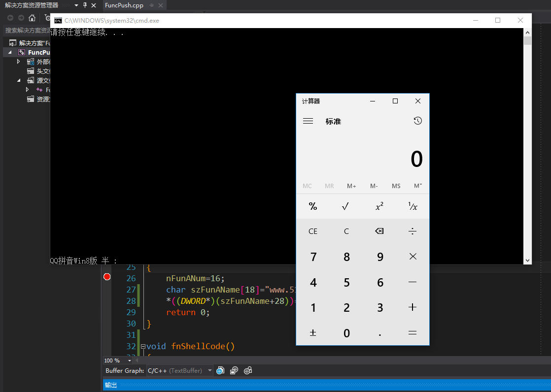Click the Home icon in Solution Explorer toolbar
Screen dimensions: 551x392
pos(32,18)
